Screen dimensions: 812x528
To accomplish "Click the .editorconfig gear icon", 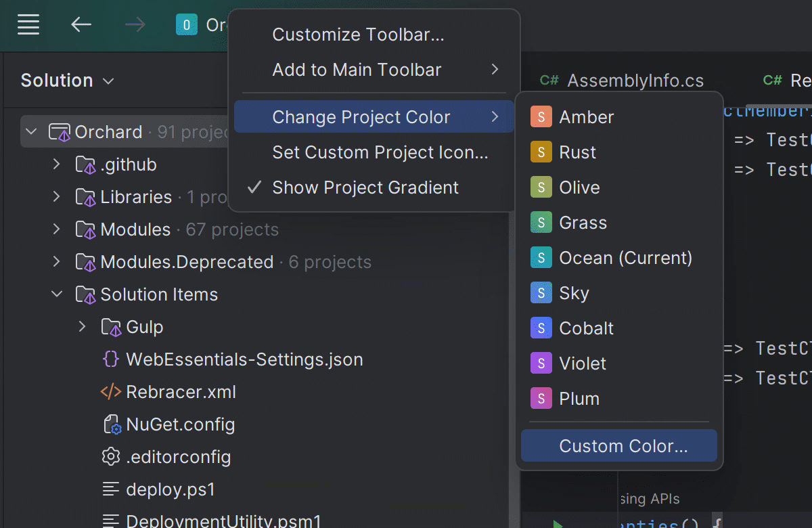I will [x=110, y=457].
